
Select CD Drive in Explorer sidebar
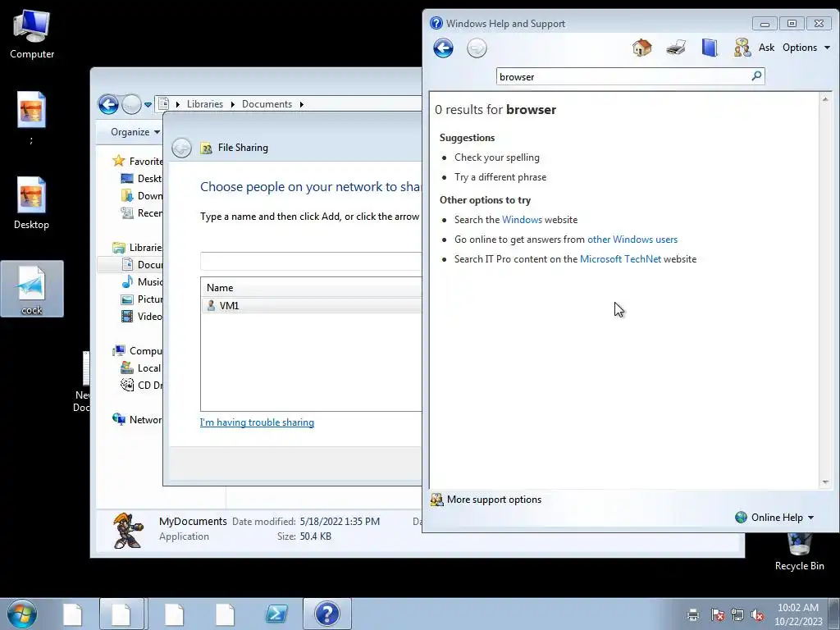[141, 386]
